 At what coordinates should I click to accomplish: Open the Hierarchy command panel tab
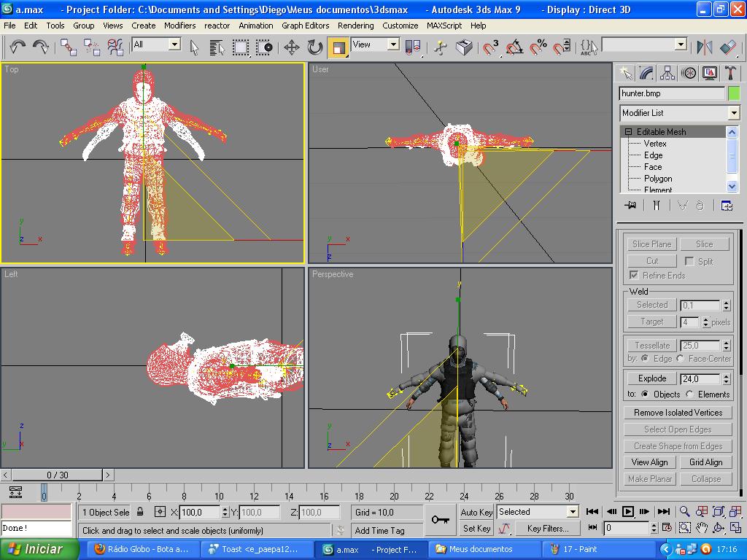pos(667,73)
